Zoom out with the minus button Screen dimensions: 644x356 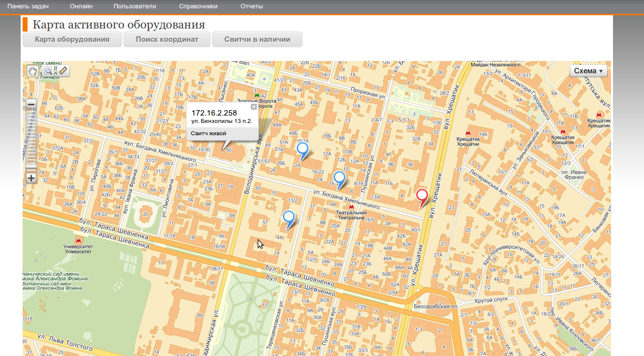[x=31, y=105]
